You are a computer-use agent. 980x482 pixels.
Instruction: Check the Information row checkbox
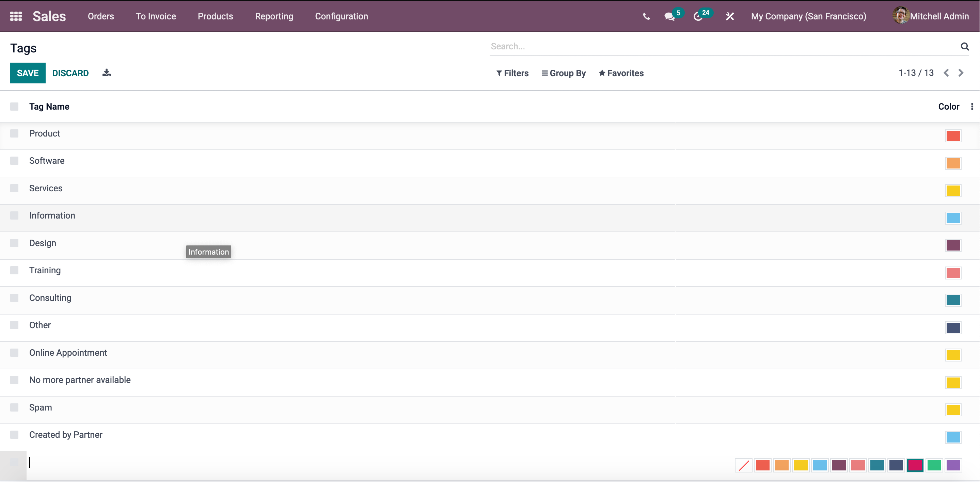14,216
